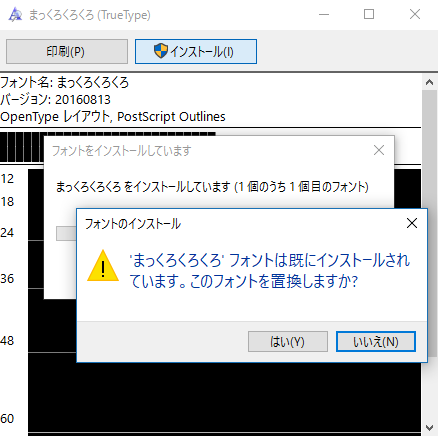Click the 1 個のうち 1 個目のフォント status text
The width and height of the screenshot is (438, 436).
(x=301, y=187)
